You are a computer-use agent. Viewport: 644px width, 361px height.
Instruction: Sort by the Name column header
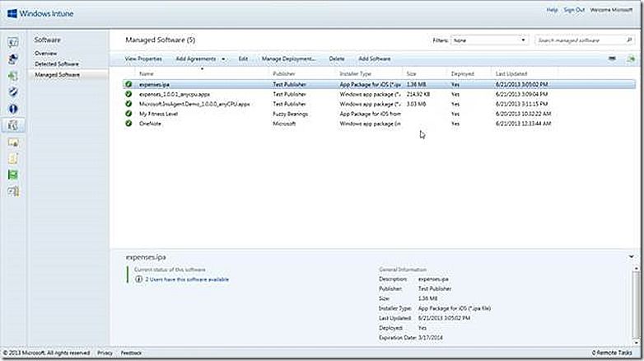point(147,73)
